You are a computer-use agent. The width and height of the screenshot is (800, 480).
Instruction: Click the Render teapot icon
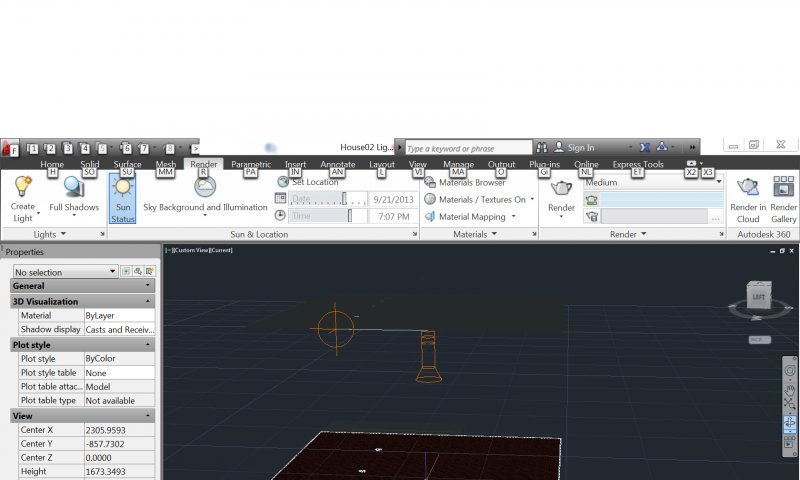pos(561,188)
